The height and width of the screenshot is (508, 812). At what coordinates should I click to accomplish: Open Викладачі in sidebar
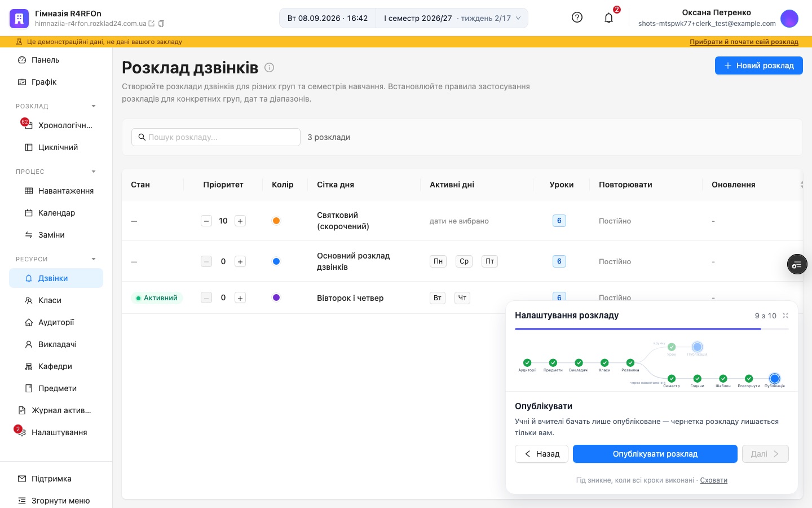point(56,344)
